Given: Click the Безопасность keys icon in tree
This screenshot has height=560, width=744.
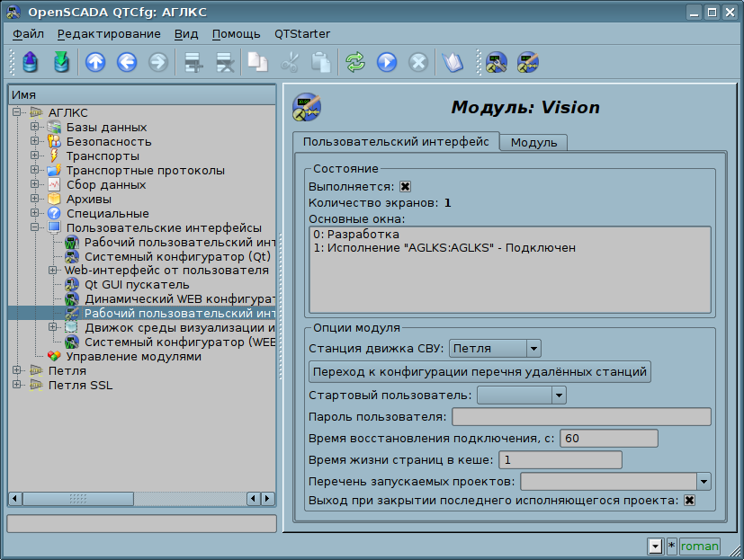Looking at the screenshot, I should click(54, 142).
